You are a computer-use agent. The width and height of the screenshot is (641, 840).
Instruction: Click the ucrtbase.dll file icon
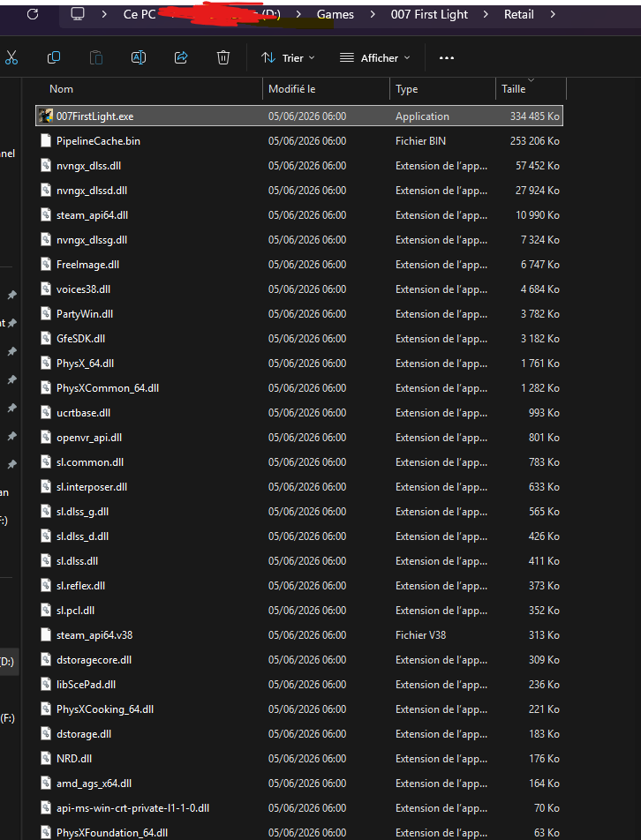tap(46, 412)
